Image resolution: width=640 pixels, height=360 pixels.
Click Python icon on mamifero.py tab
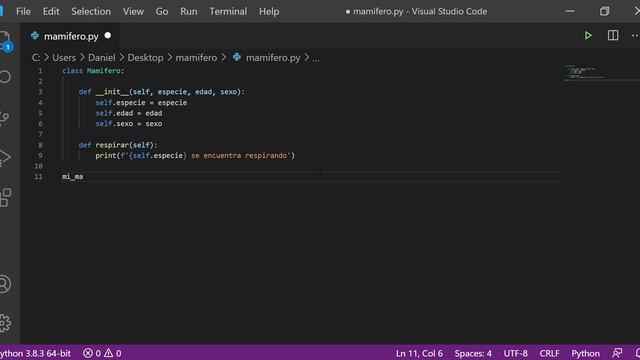[35, 36]
